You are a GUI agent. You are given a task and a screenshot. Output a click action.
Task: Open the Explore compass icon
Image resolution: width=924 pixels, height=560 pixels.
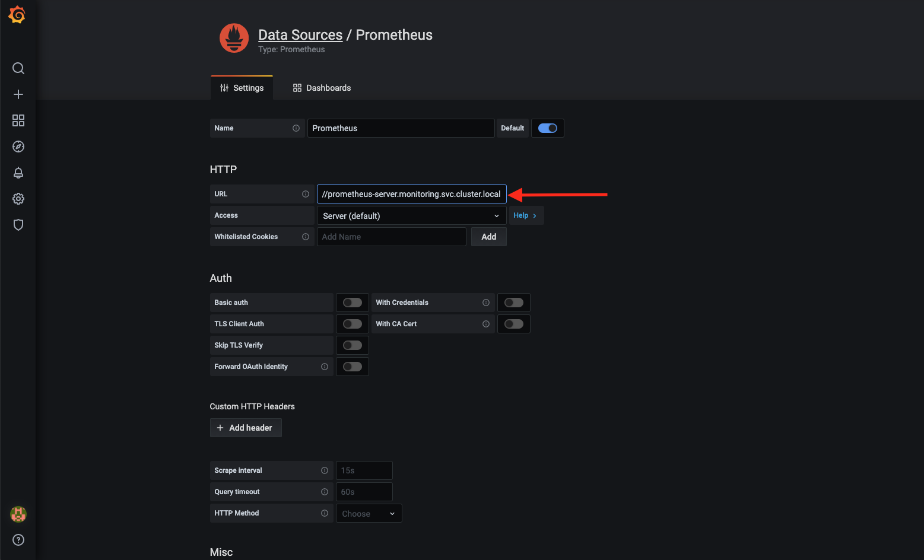(18, 147)
